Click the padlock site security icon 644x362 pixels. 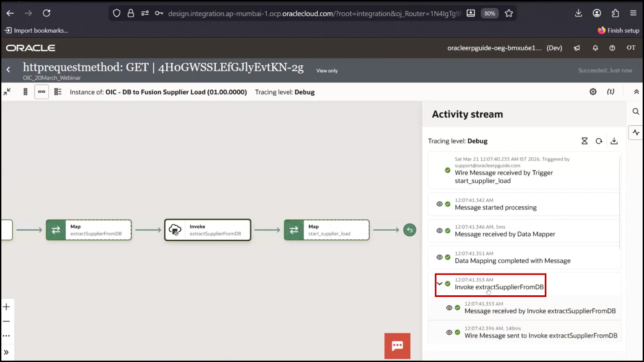pyautogui.click(x=131, y=13)
